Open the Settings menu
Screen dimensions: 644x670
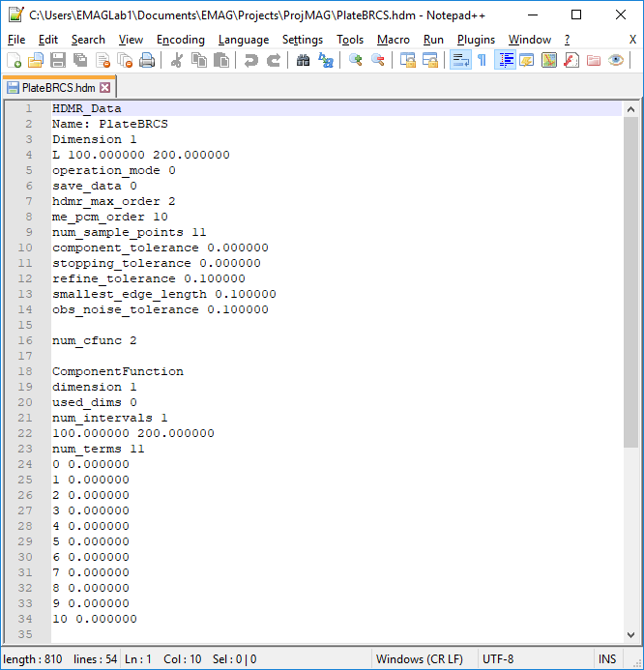click(x=303, y=40)
